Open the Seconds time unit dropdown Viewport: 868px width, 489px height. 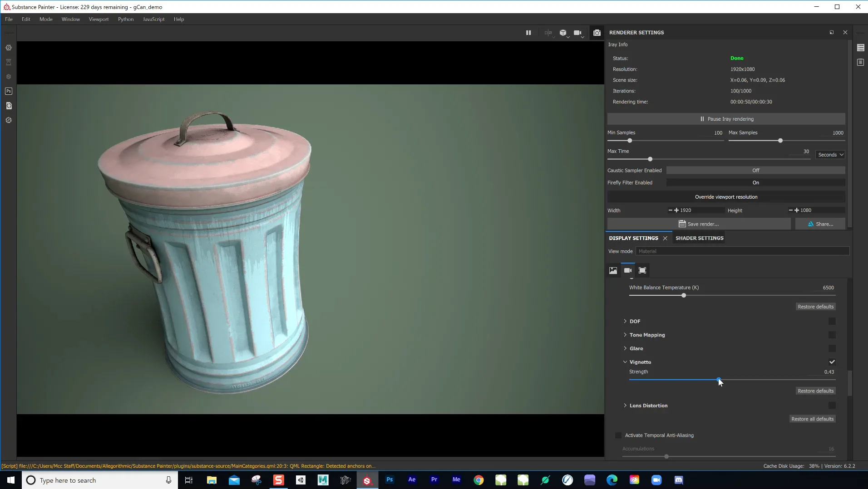click(830, 155)
